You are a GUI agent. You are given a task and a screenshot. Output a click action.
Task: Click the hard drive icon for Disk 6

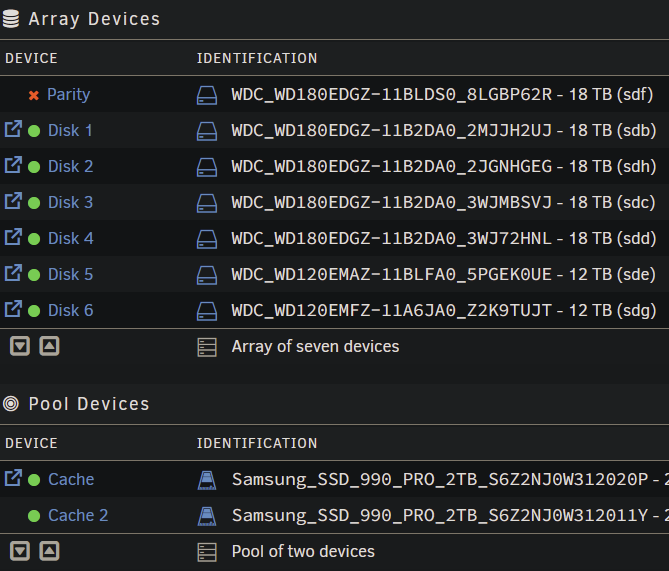coord(207,311)
